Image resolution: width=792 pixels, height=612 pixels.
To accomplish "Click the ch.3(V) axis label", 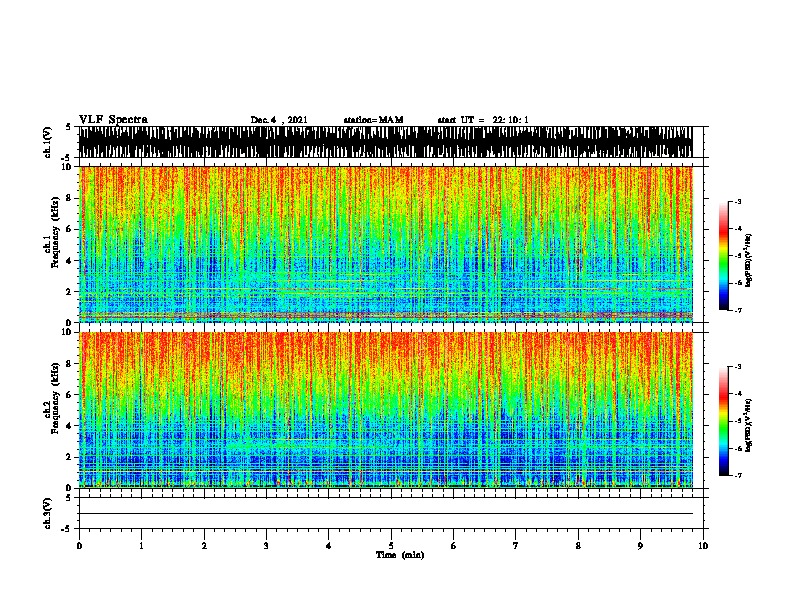I will [47, 513].
